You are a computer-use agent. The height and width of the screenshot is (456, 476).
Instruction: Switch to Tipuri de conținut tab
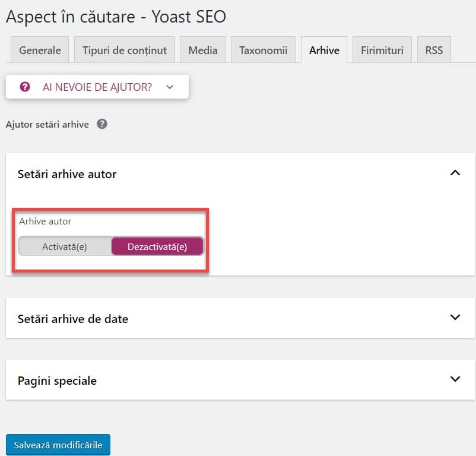125,50
